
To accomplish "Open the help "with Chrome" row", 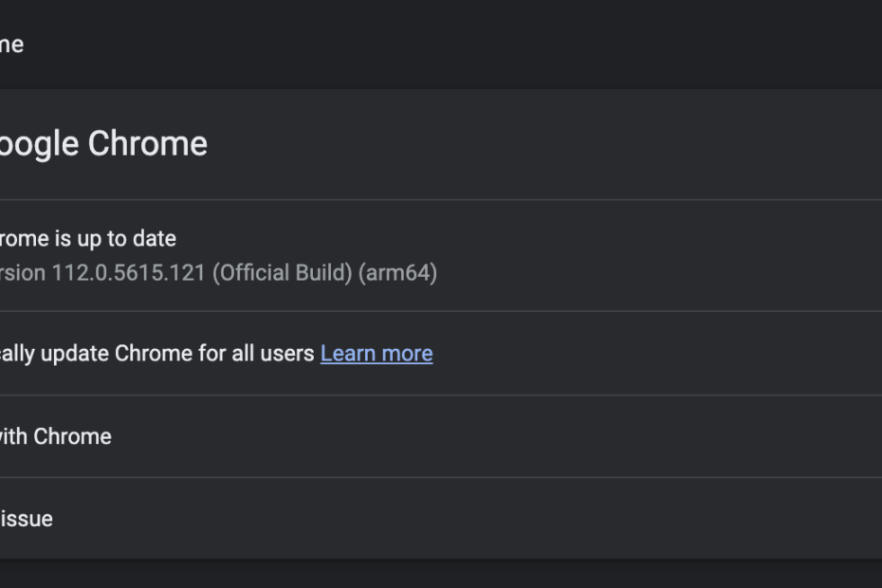I will point(57,436).
